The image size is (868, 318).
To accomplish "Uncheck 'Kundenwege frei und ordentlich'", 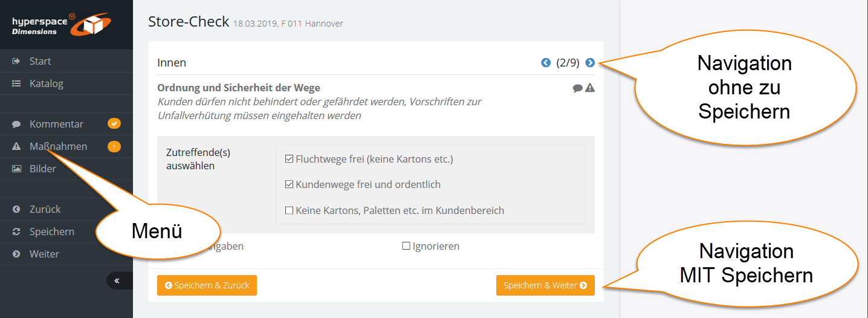I will click(x=289, y=185).
